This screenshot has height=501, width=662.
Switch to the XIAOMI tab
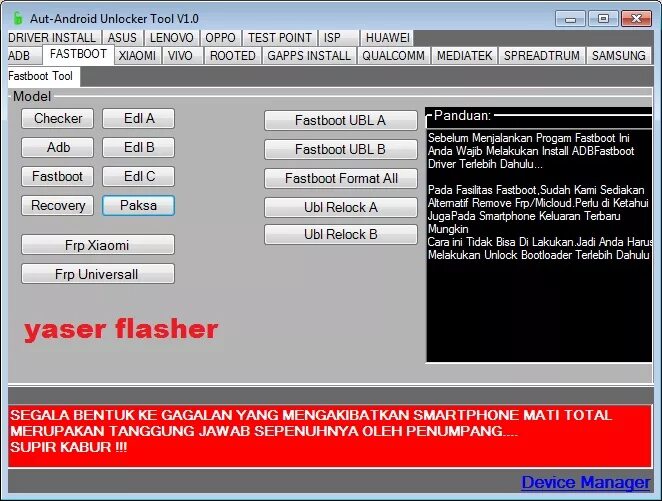tap(137, 56)
